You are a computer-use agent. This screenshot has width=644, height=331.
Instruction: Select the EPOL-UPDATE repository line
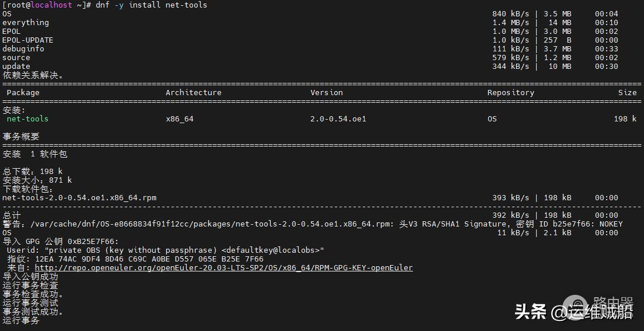[x=27, y=40]
